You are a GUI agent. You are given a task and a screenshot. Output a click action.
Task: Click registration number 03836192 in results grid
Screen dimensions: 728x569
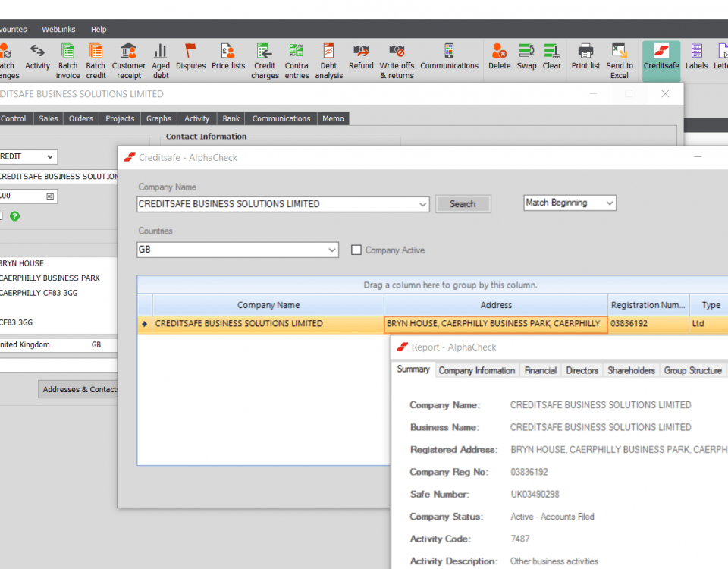(x=648, y=324)
